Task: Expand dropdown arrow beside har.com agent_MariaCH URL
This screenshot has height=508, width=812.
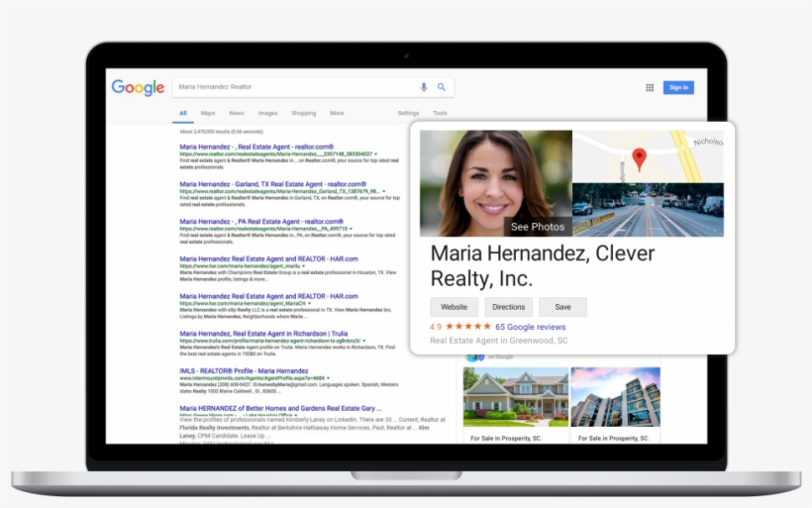Action: click(x=310, y=303)
